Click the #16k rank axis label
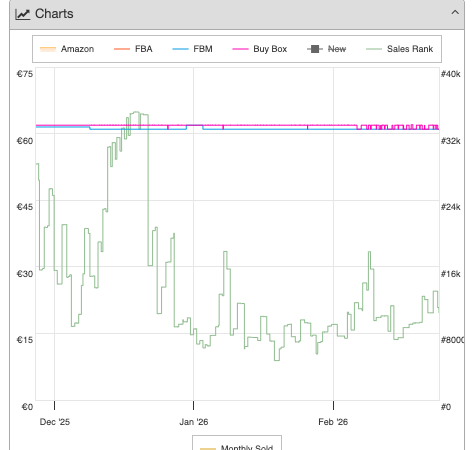Image resolution: width=474 pixels, height=450 pixels. [451, 274]
